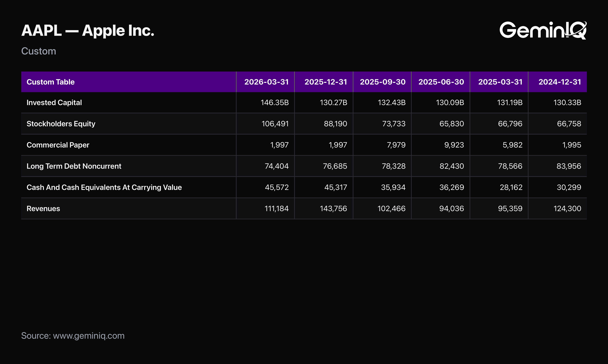The height and width of the screenshot is (364, 608).
Task: Click Cash value 36,269
Action: point(452,187)
